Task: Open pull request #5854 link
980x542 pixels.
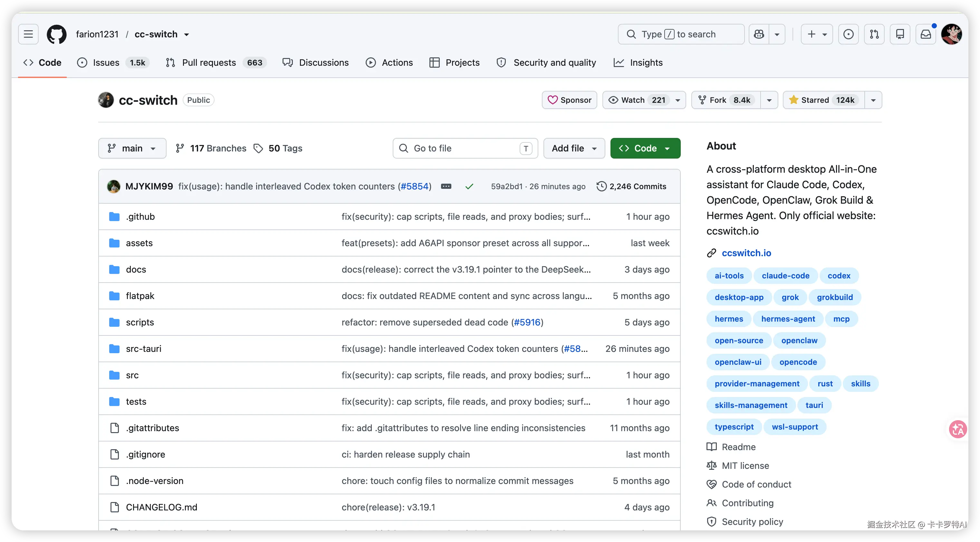Action: (x=415, y=187)
